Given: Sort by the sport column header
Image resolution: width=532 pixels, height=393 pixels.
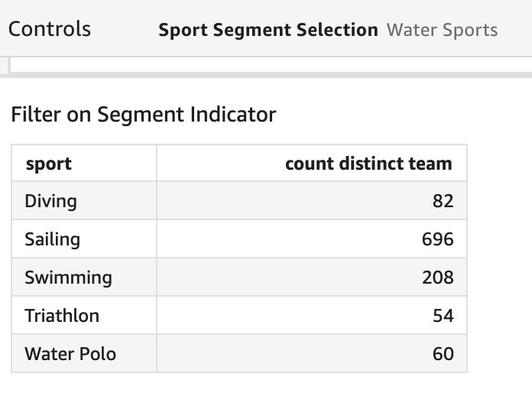Looking at the screenshot, I should [x=48, y=164].
